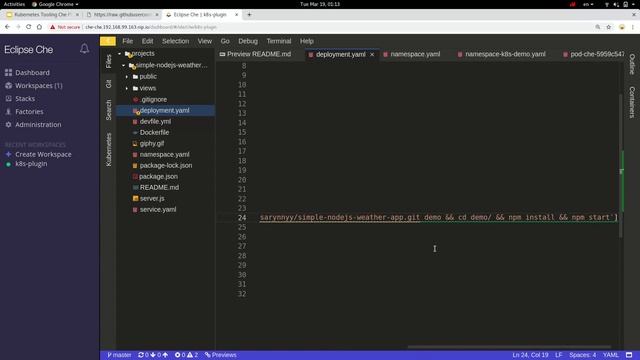
Task: Click line number 24 in gutter
Action: (242, 218)
